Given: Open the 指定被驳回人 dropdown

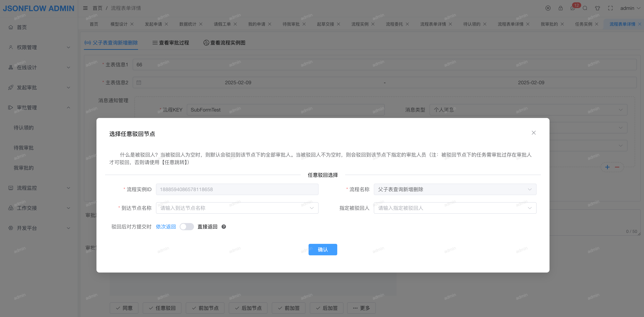Looking at the screenshot, I should coord(455,208).
